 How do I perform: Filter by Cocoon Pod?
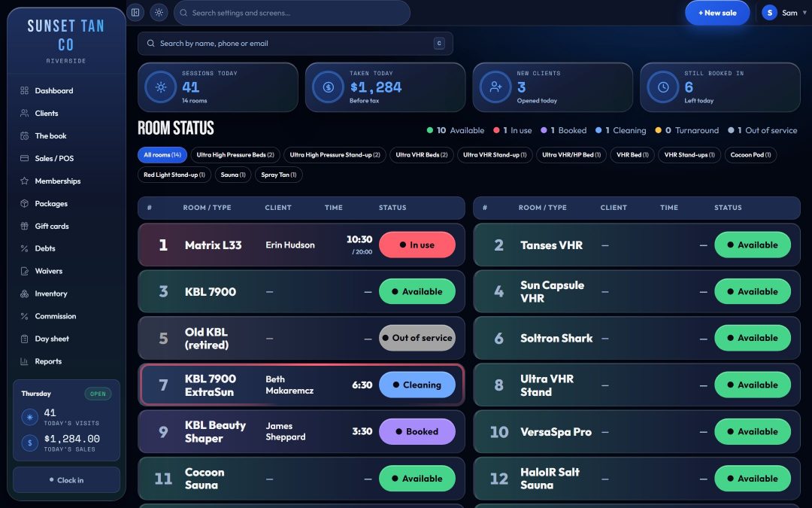point(750,154)
